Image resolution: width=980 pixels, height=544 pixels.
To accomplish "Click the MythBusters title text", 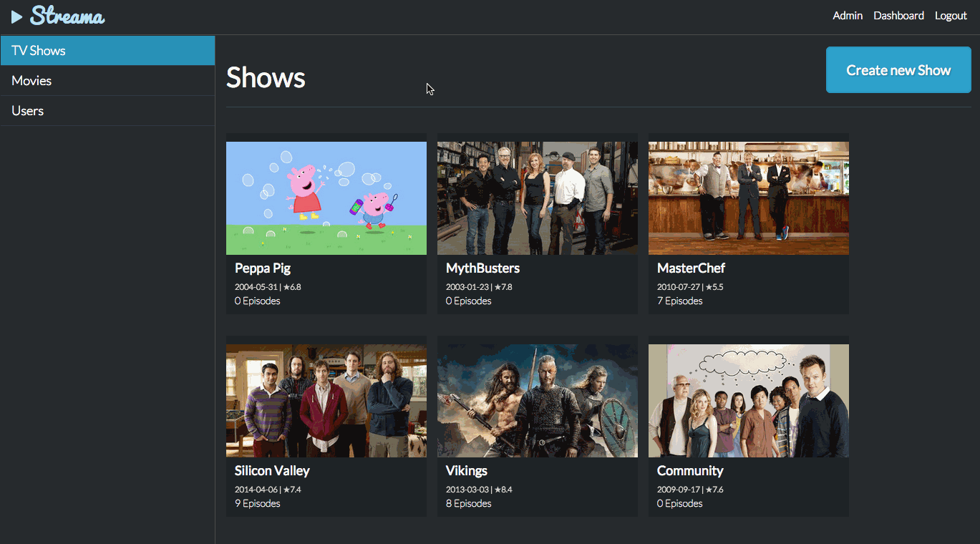I will pos(482,268).
